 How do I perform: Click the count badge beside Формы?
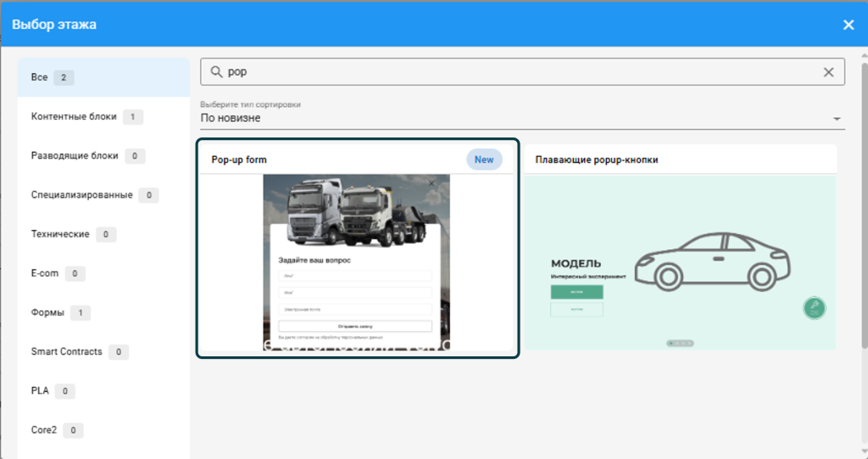[81, 313]
